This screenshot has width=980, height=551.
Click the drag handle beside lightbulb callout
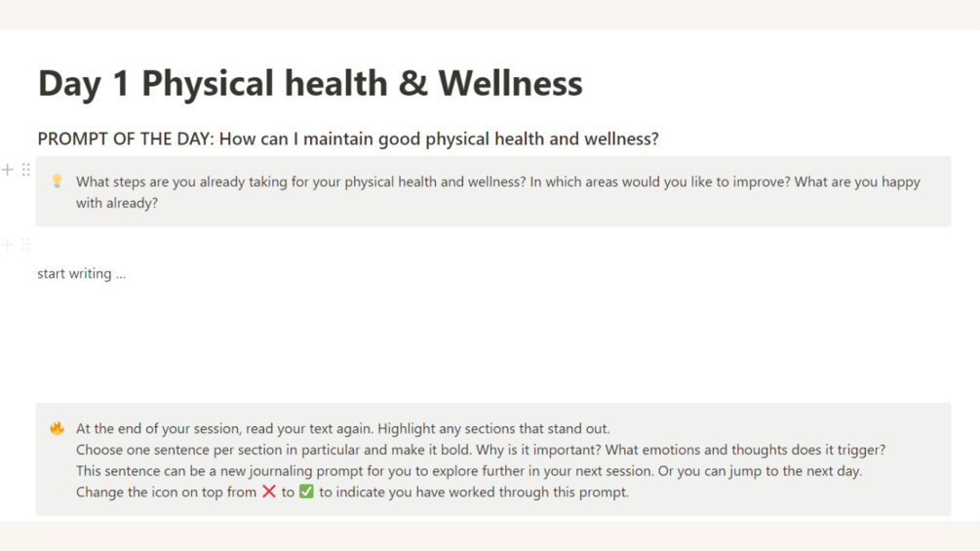[x=26, y=170]
